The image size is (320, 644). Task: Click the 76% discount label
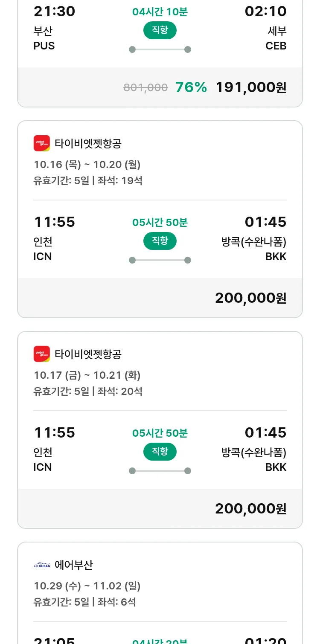pos(191,87)
